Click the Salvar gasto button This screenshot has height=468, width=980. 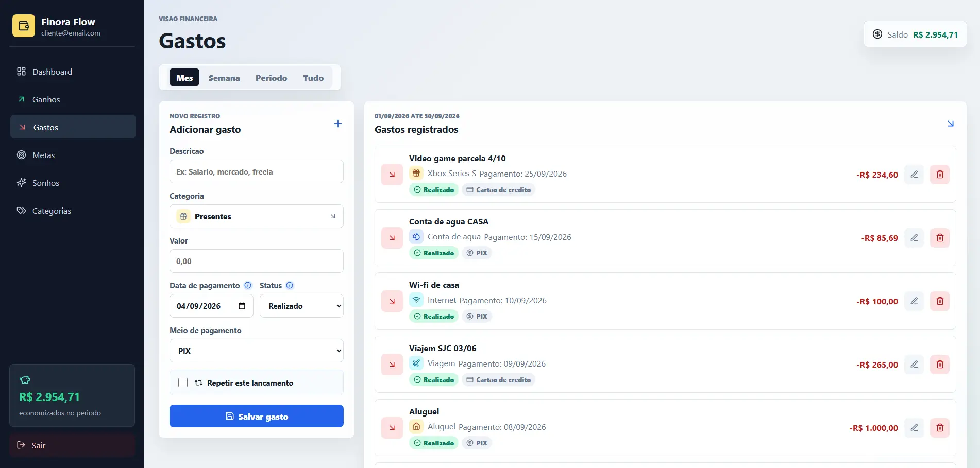click(x=257, y=416)
